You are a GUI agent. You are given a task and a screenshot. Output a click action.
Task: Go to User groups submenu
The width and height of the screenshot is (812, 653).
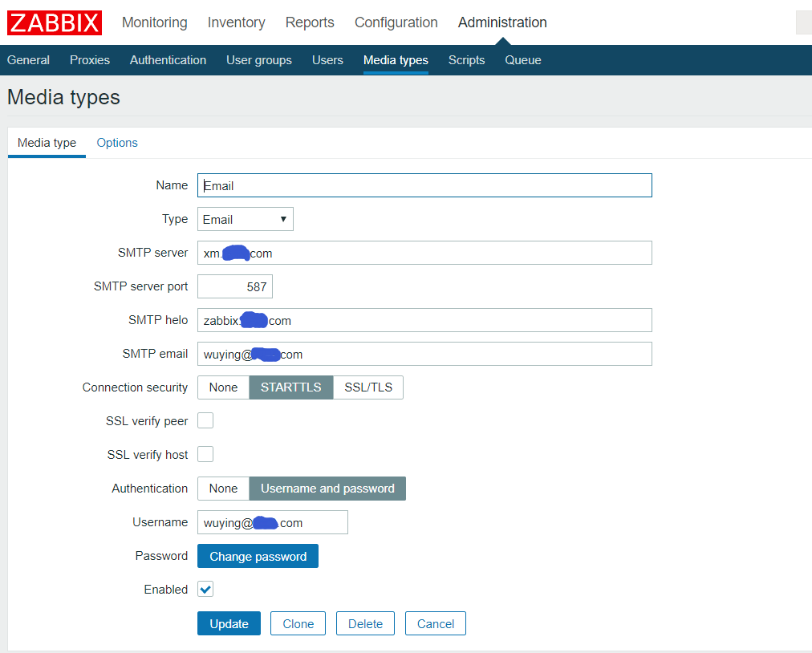click(259, 60)
